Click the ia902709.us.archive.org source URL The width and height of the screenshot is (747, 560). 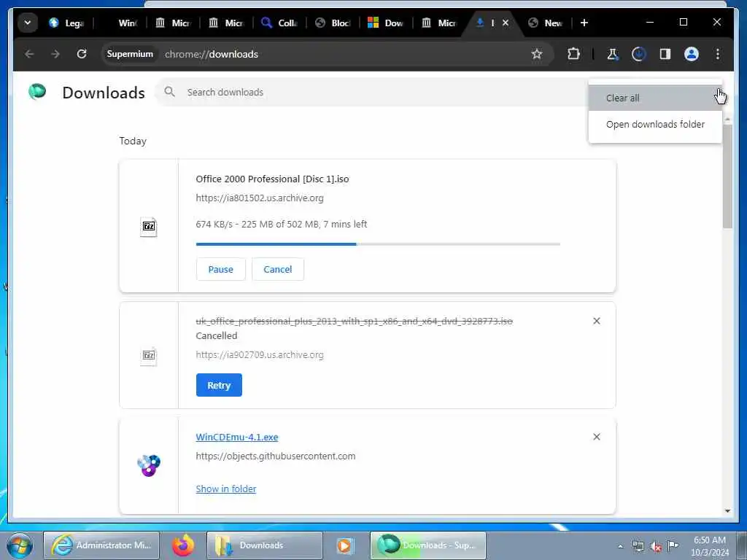(260, 355)
